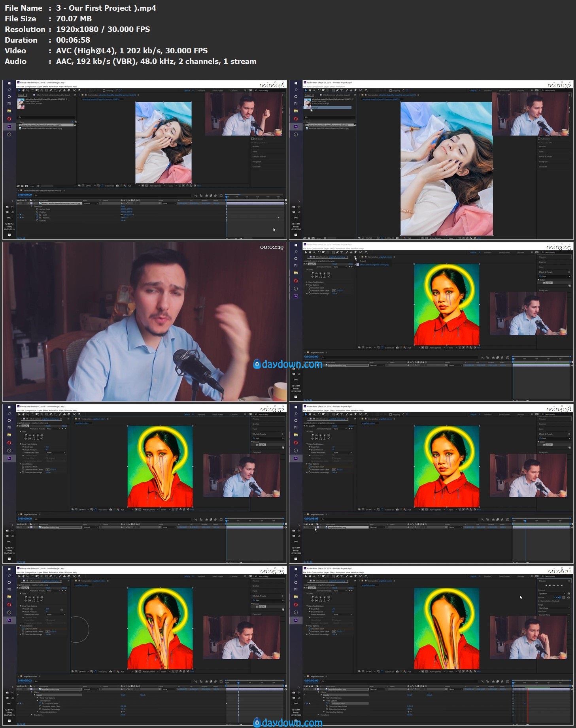Screen dimensions: 576x728
Task: Open the Active Camera dropdown in the 00:00:46 frame
Action: (157, 186)
